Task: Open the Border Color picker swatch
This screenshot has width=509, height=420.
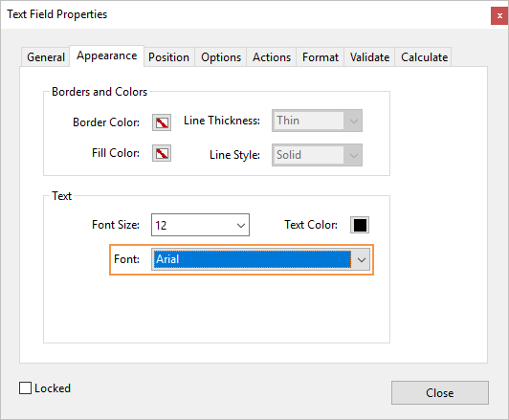Action: (x=162, y=122)
